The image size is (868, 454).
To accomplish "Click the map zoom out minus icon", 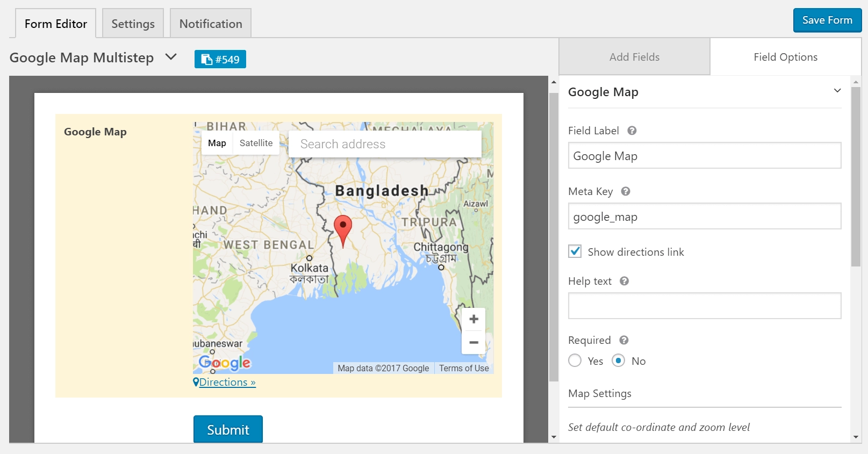I will pos(474,342).
